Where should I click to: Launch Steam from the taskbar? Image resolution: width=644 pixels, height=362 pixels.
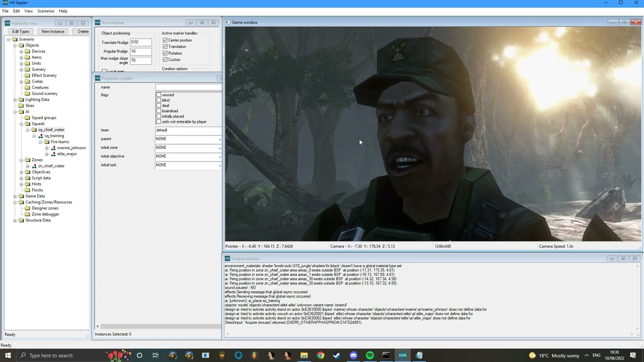coord(337,355)
